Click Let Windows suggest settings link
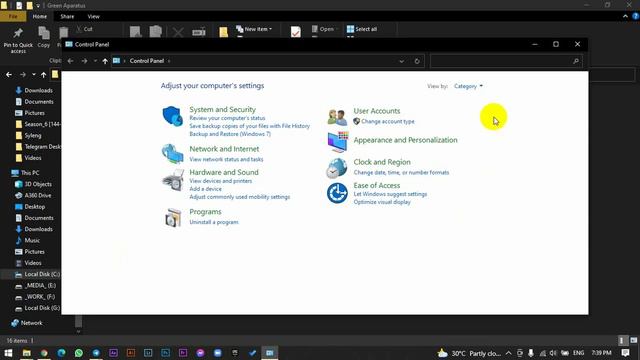The width and height of the screenshot is (640, 360). coord(390,194)
